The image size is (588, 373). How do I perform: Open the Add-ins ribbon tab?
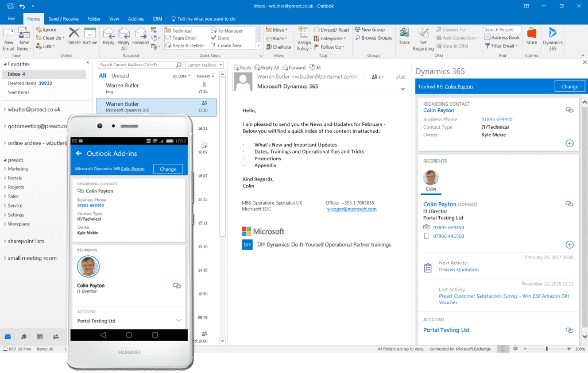click(x=136, y=19)
